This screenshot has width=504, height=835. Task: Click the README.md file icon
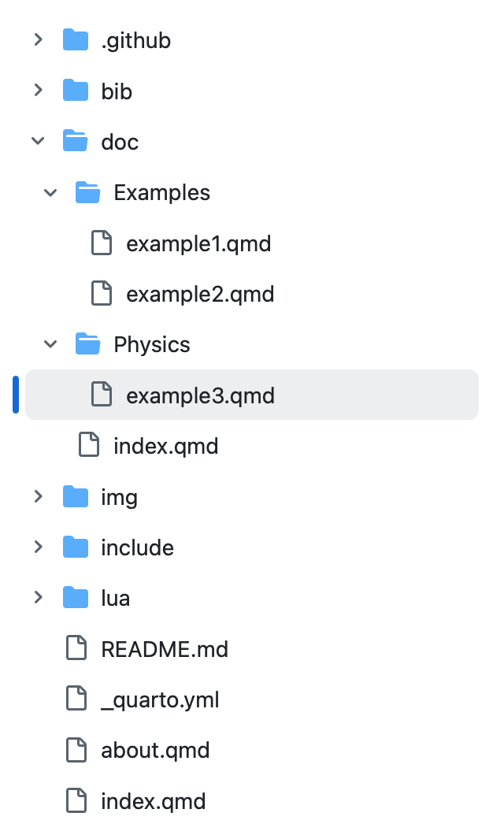(76, 648)
